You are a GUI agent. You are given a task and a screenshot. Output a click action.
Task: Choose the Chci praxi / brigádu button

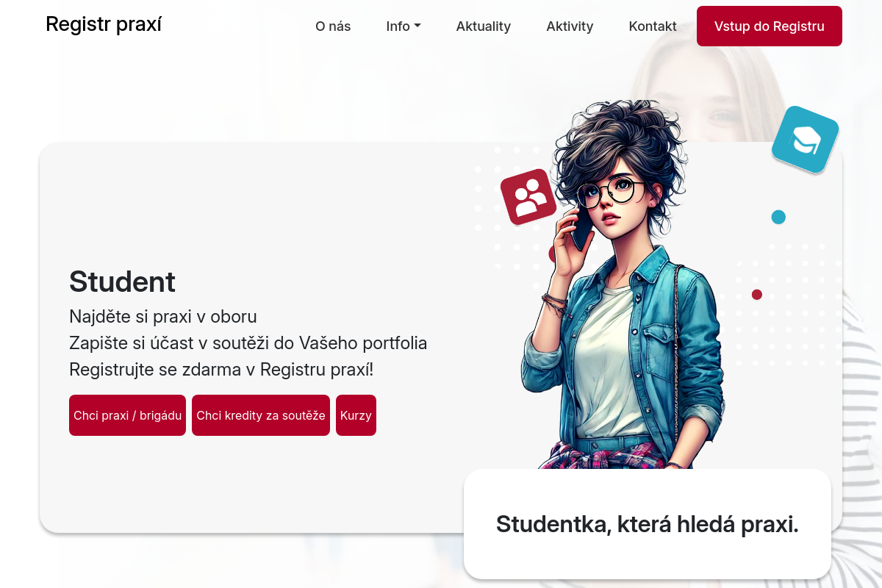point(127,415)
